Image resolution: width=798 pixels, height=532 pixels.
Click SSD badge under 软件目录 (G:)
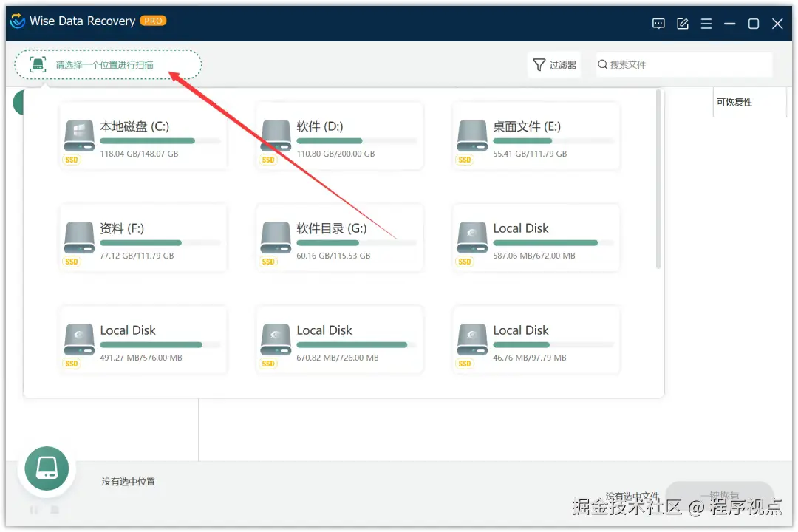267,262
